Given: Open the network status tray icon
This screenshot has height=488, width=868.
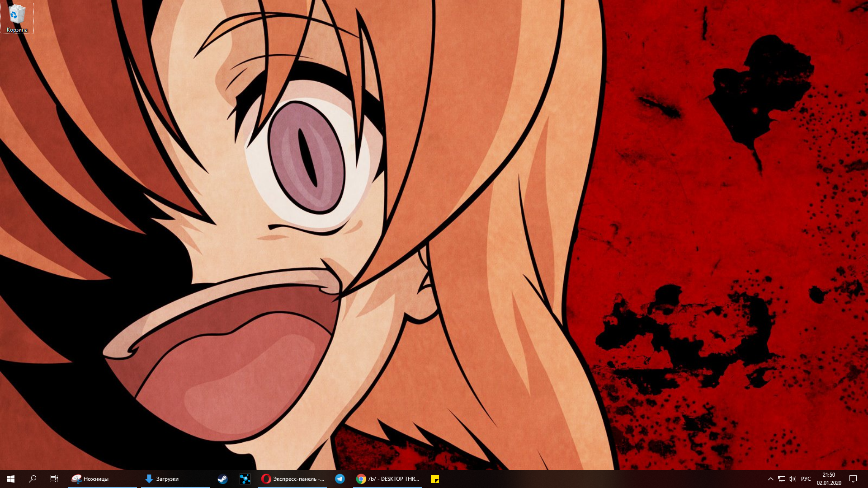Looking at the screenshot, I should click(x=782, y=479).
